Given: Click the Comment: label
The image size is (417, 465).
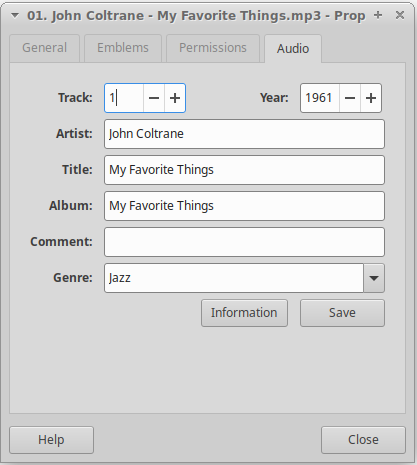Looking at the screenshot, I should pos(61,242).
